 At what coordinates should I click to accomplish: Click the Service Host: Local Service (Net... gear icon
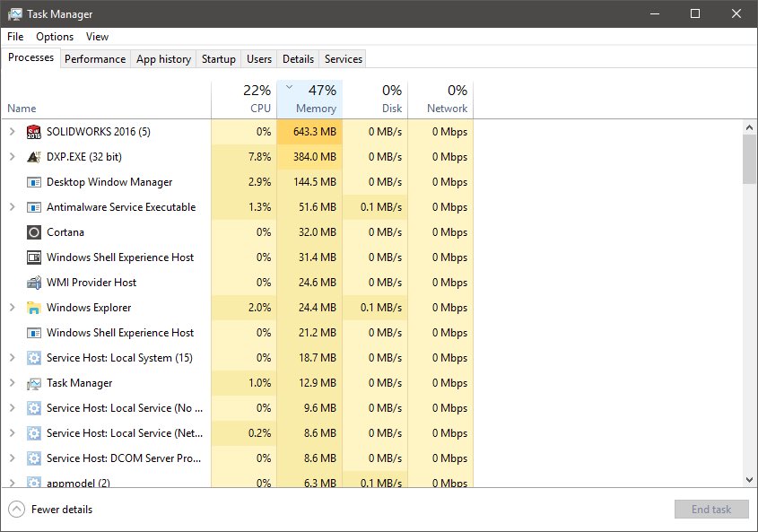coord(34,433)
